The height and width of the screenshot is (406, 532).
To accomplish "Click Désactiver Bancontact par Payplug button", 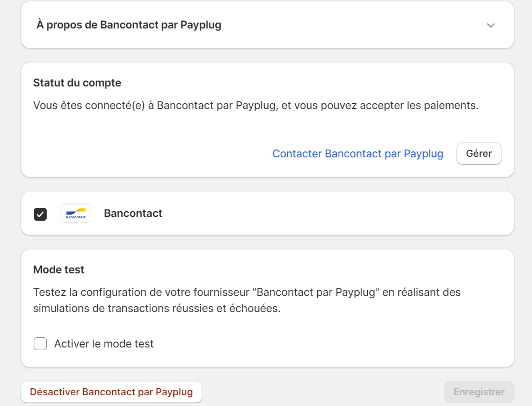I will pos(111,392).
